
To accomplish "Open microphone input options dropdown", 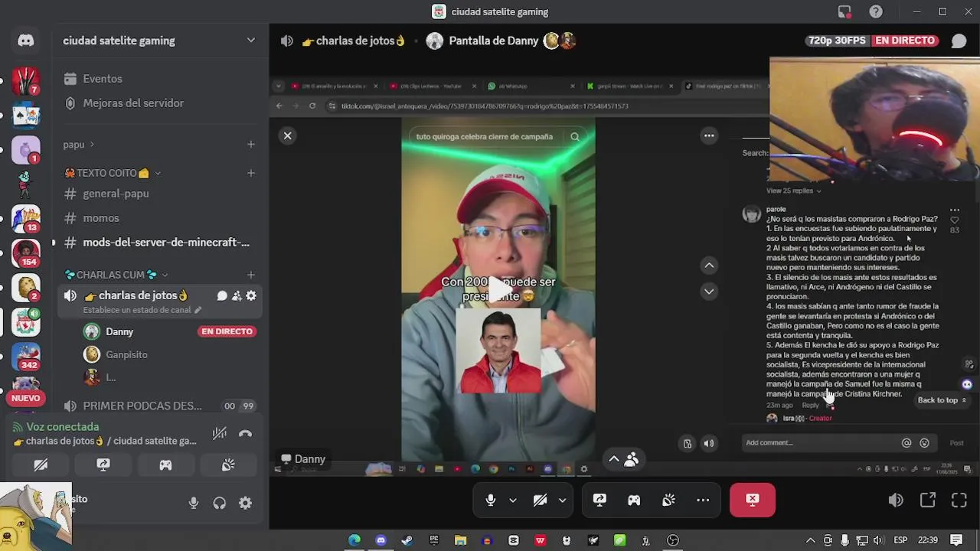I will tap(512, 500).
